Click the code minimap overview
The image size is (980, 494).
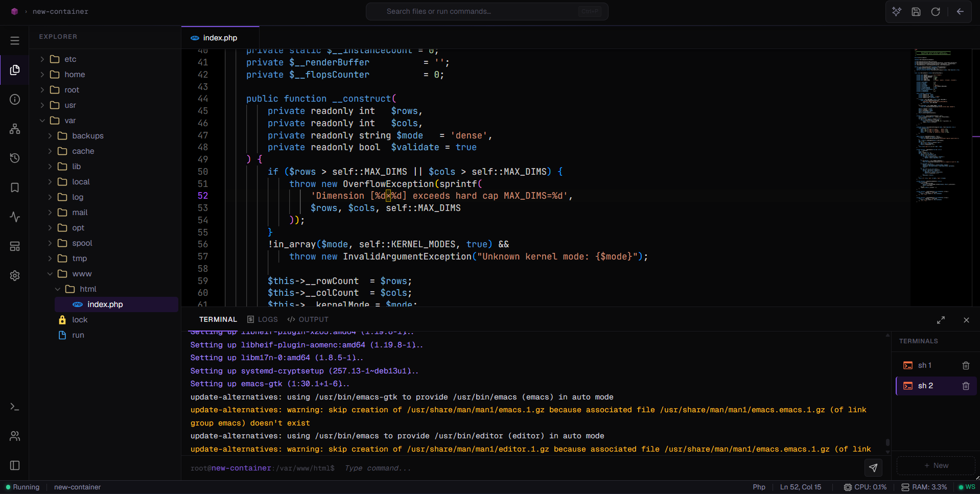[x=940, y=178]
